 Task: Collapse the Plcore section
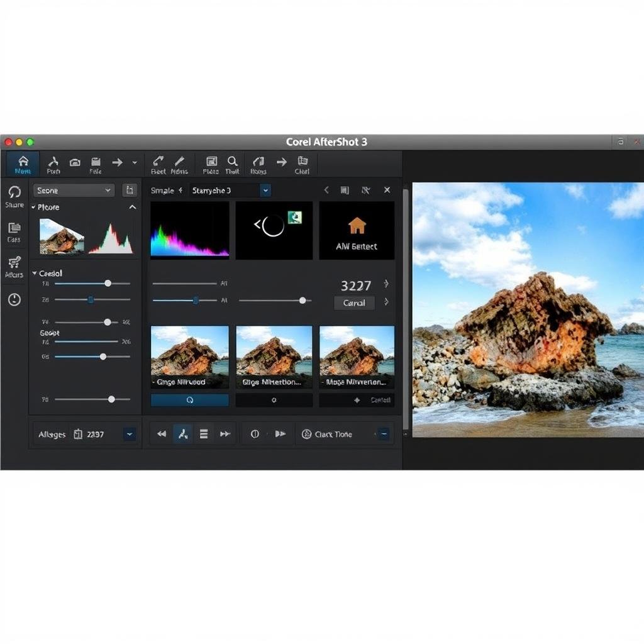(x=34, y=207)
